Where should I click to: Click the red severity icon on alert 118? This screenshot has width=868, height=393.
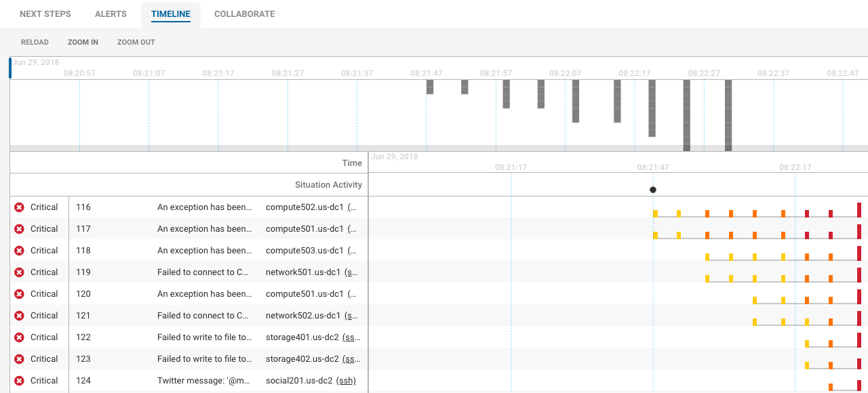tap(19, 251)
